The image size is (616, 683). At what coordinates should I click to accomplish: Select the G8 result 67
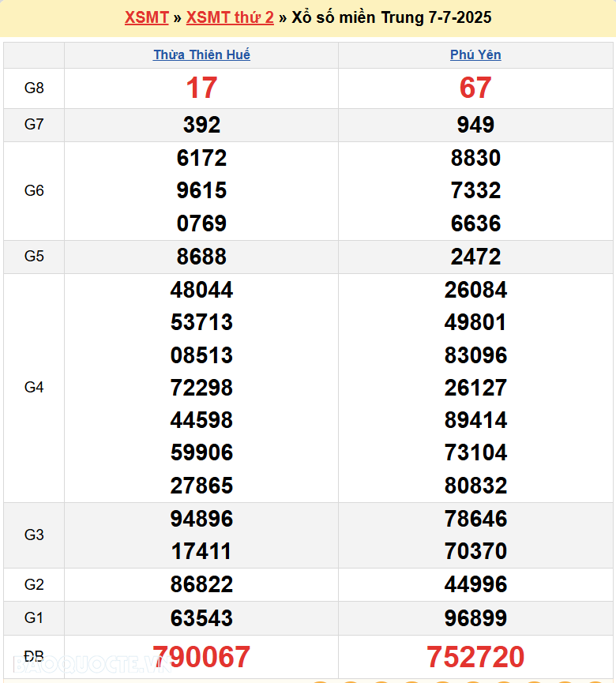(475, 88)
